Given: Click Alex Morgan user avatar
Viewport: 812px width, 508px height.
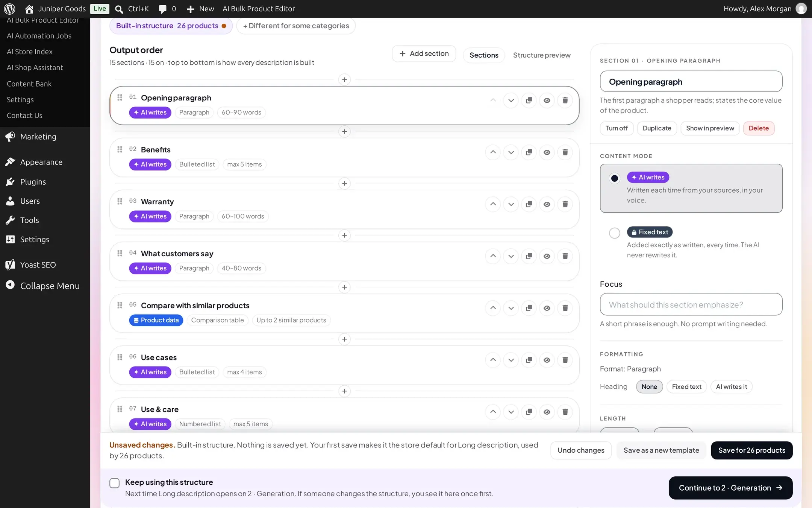Looking at the screenshot, I should (801, 9).
